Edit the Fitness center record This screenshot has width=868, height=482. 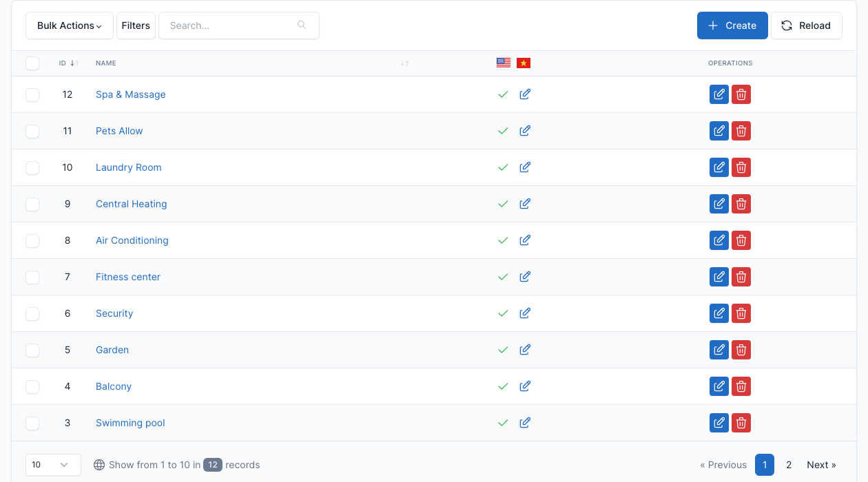pos(719,277)
